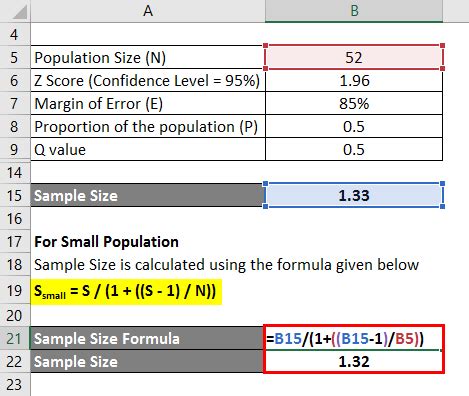Select row 22 header
Screen dimensions: 469x396
click(x=15, y=361)
